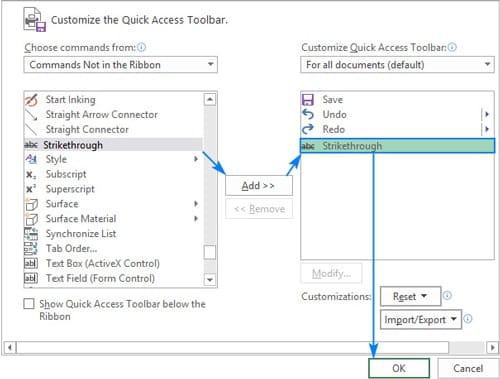Select the Save icon in toolbar list
The height and width of the screenshot is (379, 500).
tap(308, 100)
